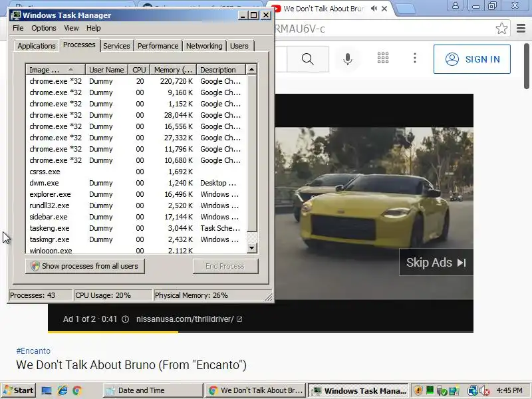Launch Internet Explorer from quick launch
The image size is (532, 399).
pos(62,390)
